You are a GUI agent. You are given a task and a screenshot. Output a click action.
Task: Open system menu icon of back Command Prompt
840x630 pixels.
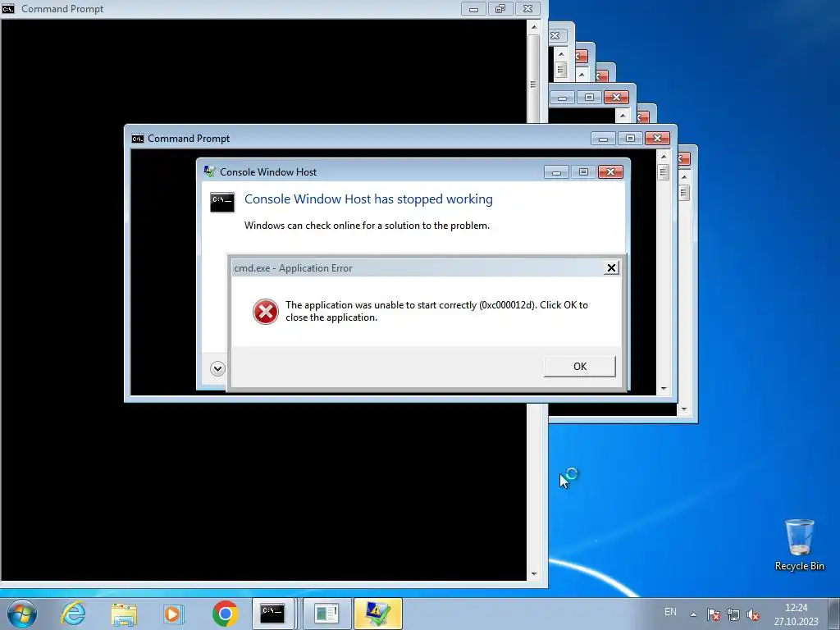click(8, 9)
